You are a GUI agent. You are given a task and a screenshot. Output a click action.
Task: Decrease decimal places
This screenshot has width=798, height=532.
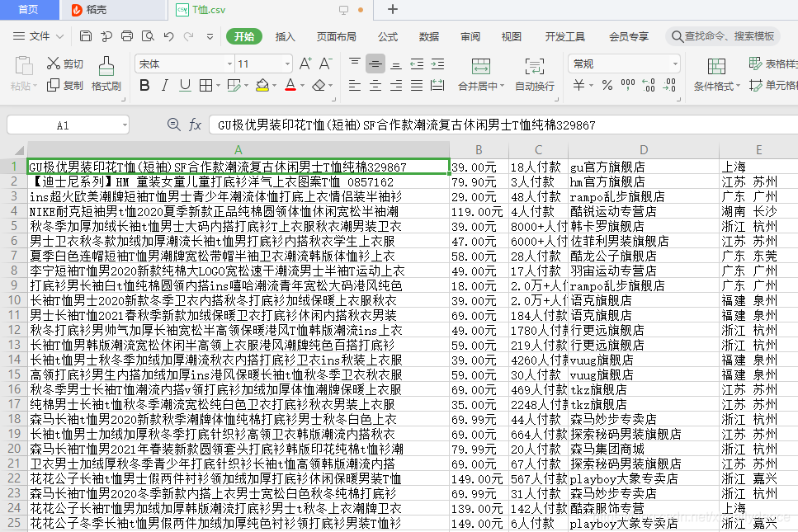coord(669,85)
